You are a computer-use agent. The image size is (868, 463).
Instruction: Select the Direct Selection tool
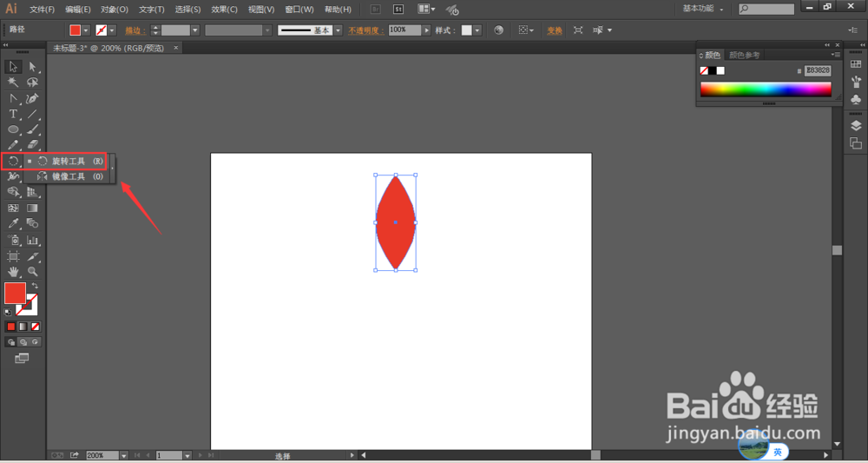pyautogui.click(x=33, y=67)
